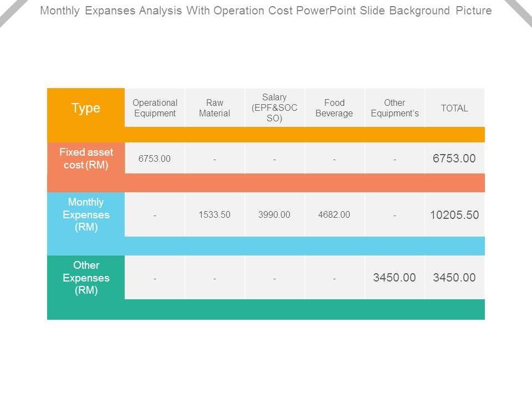532x399 pixels.
Task: Select the 1533.50 raw material cell
Action: (x=214, y=214)
